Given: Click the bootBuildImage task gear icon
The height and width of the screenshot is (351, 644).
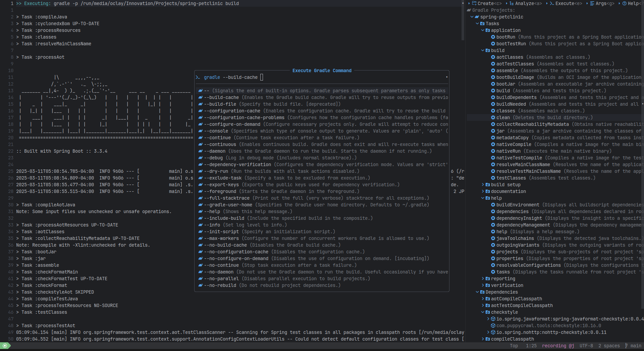Looking at the screenshot, I should tap(493, 77).
